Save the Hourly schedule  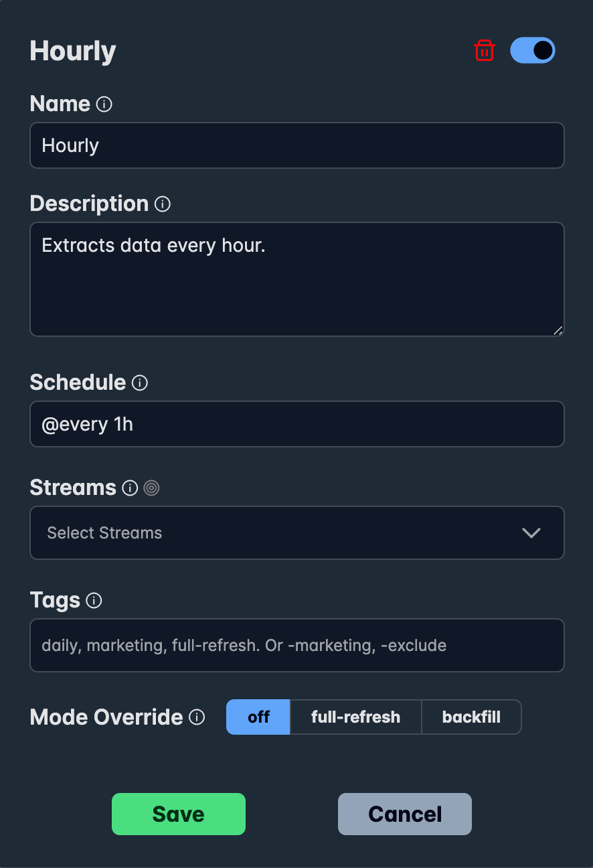click(x=179, y=814)
